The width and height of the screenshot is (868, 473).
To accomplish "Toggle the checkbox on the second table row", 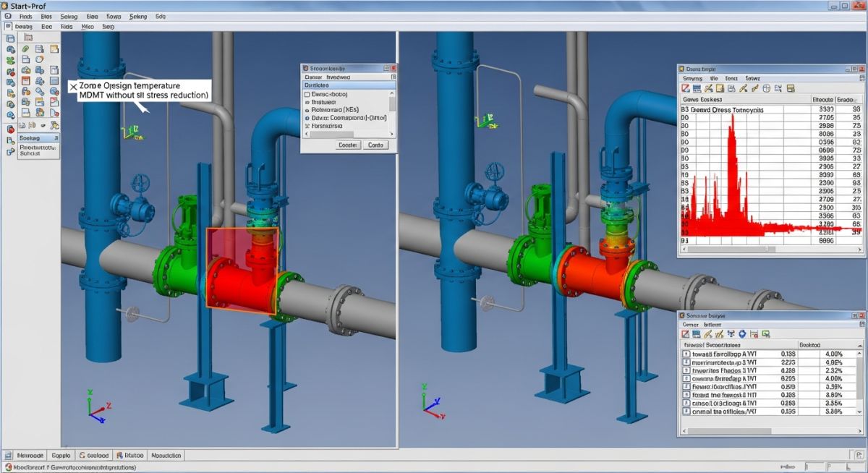I will pos(686,362).
